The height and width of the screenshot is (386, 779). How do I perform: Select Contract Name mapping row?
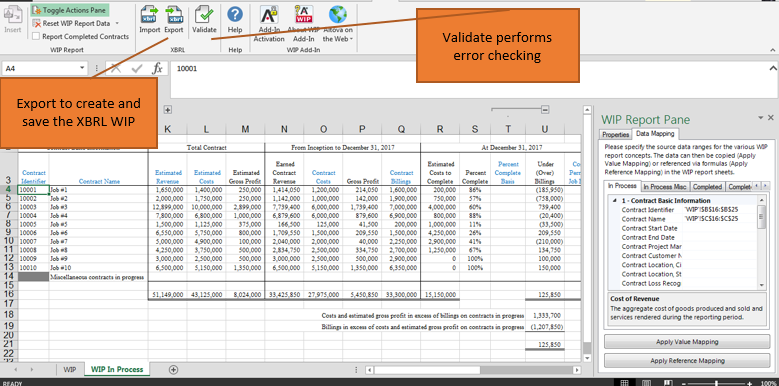(683, 219)
